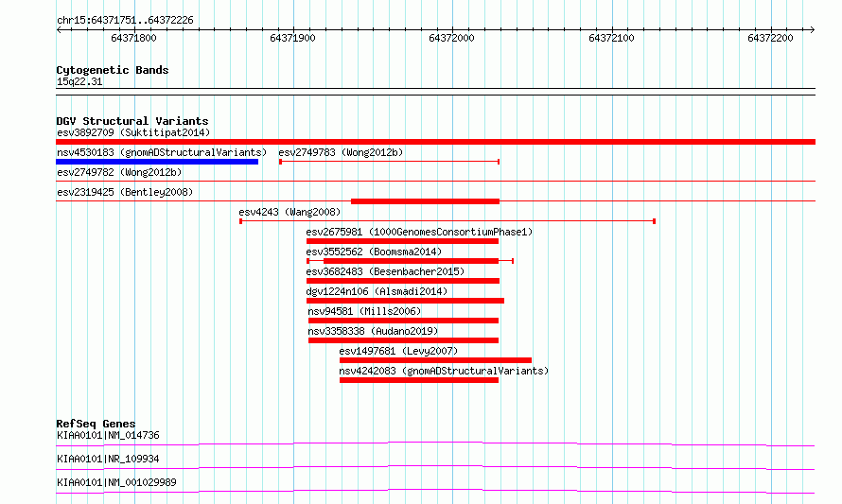Screen dimensions: 842x504
Task: Open esv3552562 (Boomsma2014) label
Action: [374, 252]
